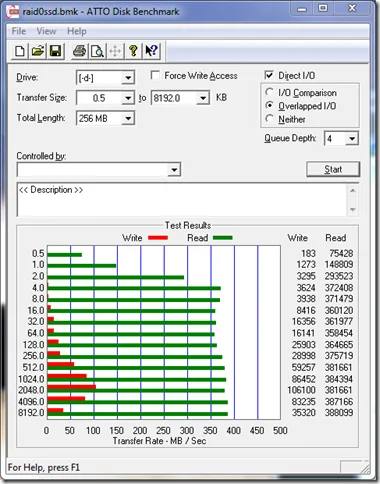Expand the Transfer Size 0.5 dropdown
The height and width of the screenshot is (484, 380).
tap(128, 98)
